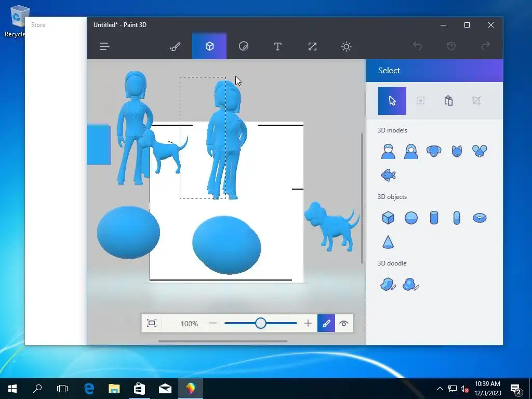Insert the Woman 3D model
This screenshot has height=399, width=532.
coord(411,151)
